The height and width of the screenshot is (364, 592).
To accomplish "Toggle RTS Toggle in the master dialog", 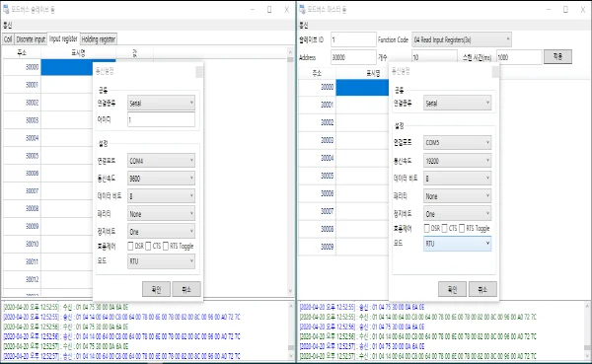I will (462, 228).
